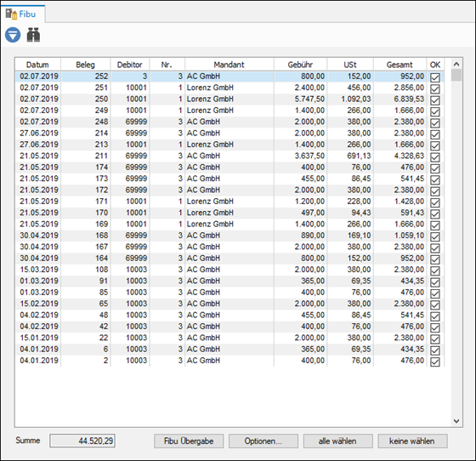
Task: Toggle OK checkbox for Beleg 251
Action: tap(435, 89)
